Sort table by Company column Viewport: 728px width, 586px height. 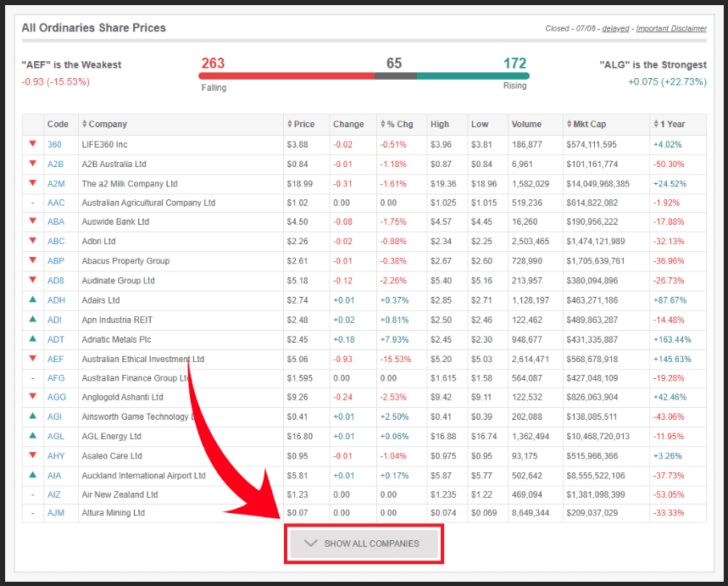point(104,124)
